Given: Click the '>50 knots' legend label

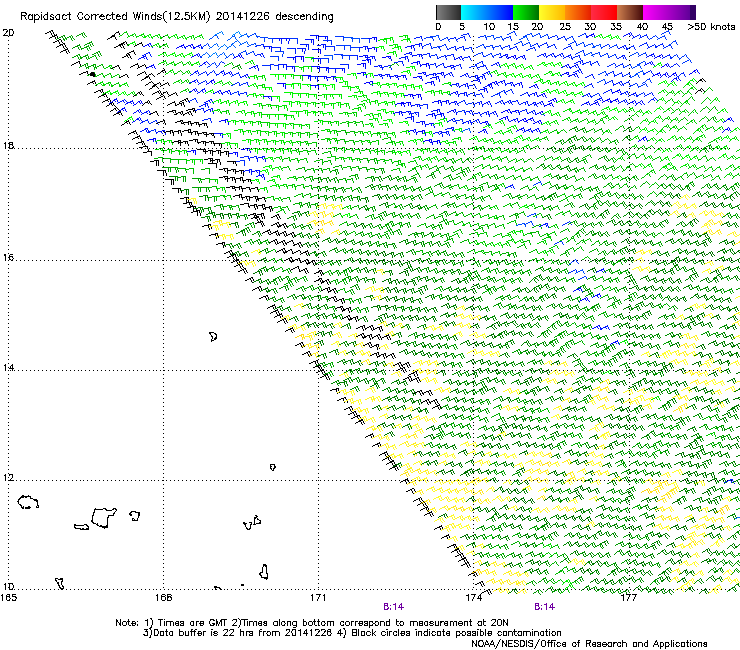Looking at the screenshot, I should [x=711, y=27].
